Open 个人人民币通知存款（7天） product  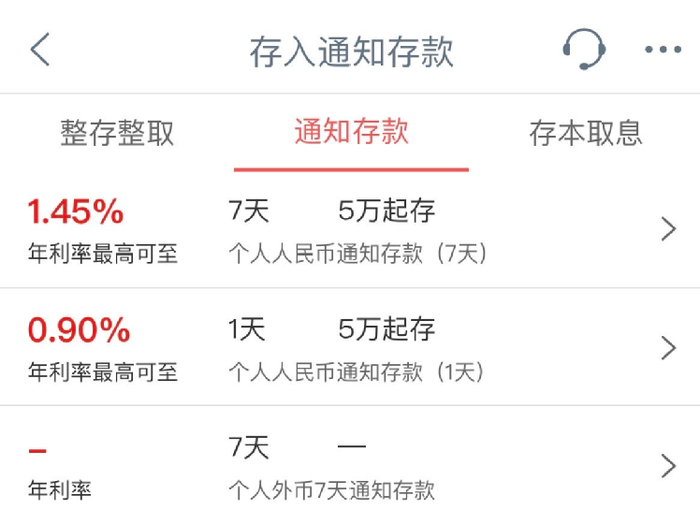point(357,254)
